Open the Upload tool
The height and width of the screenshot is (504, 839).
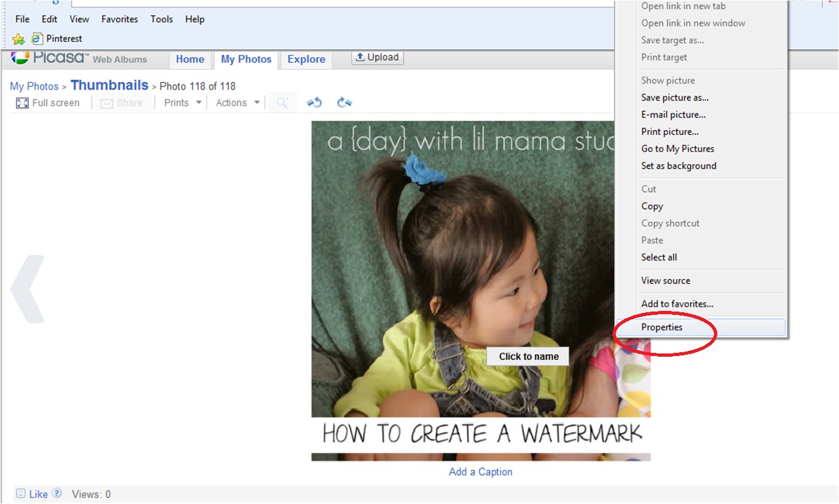(x=378, y=57)
